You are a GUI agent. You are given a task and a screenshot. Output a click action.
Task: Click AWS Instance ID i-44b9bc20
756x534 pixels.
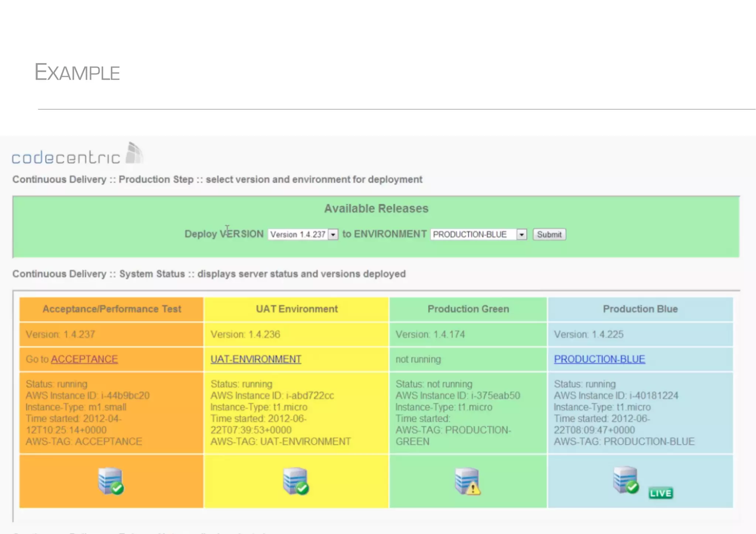87,396
